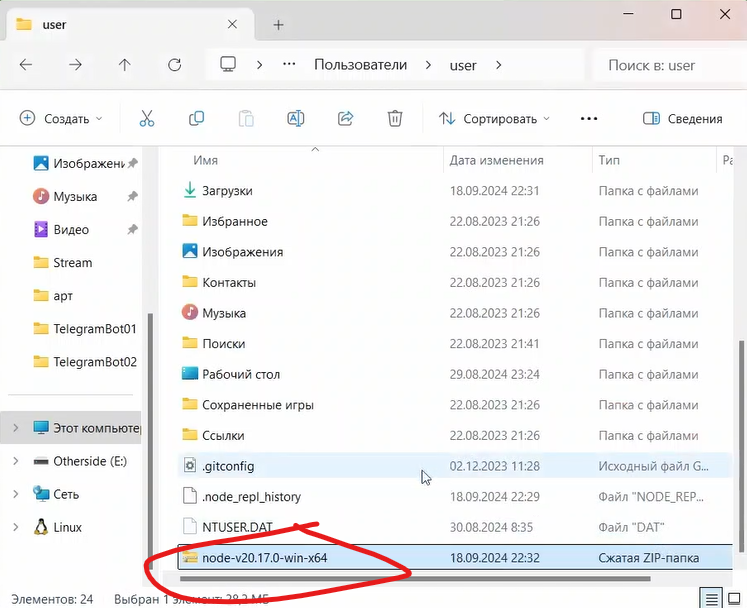Toggle the Сведения details pane
Screen dimensions: 747x608
tap(682, 119)
